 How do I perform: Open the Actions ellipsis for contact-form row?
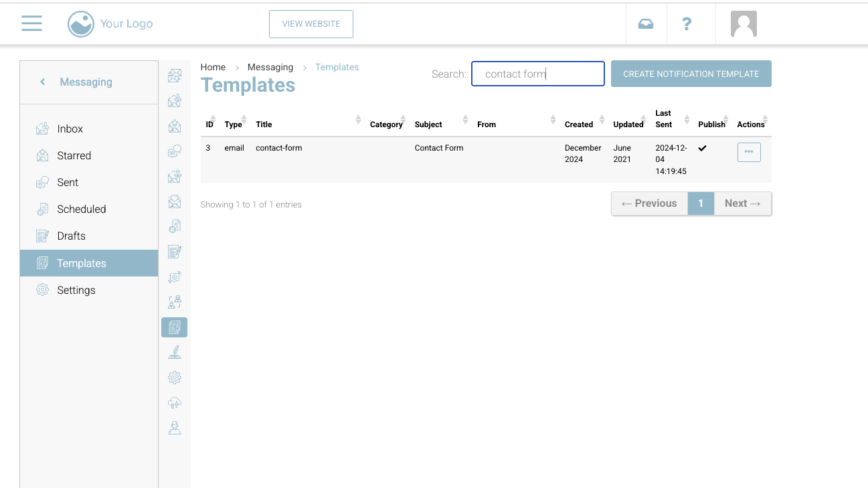click(748, 152)
